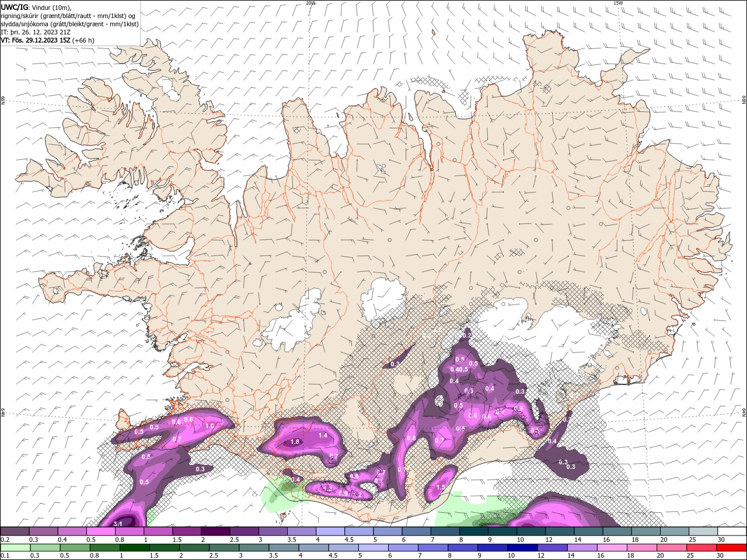
Task: Pick bottom-row pale green swatch between 0.1 and 0.3
Action: [15, 548]
